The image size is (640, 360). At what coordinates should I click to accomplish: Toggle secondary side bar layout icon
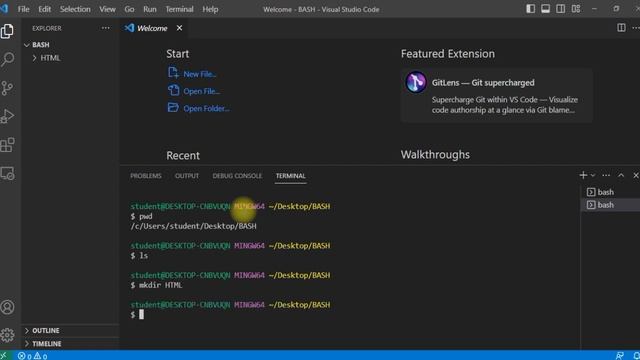click(560, 9)
